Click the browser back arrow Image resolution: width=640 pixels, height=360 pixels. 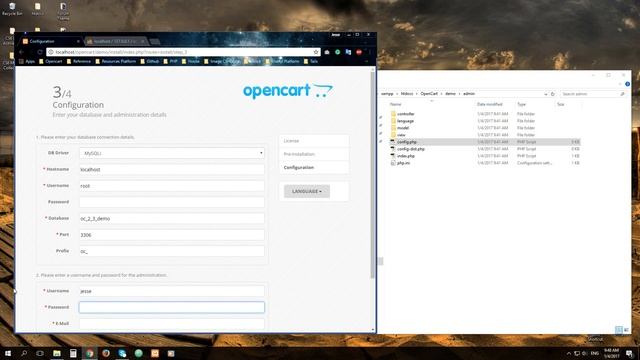(22, 52)
